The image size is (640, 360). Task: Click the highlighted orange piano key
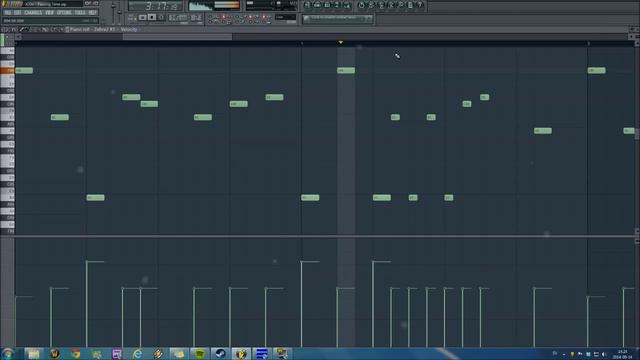pyautogui.click(x=7, y=71)
